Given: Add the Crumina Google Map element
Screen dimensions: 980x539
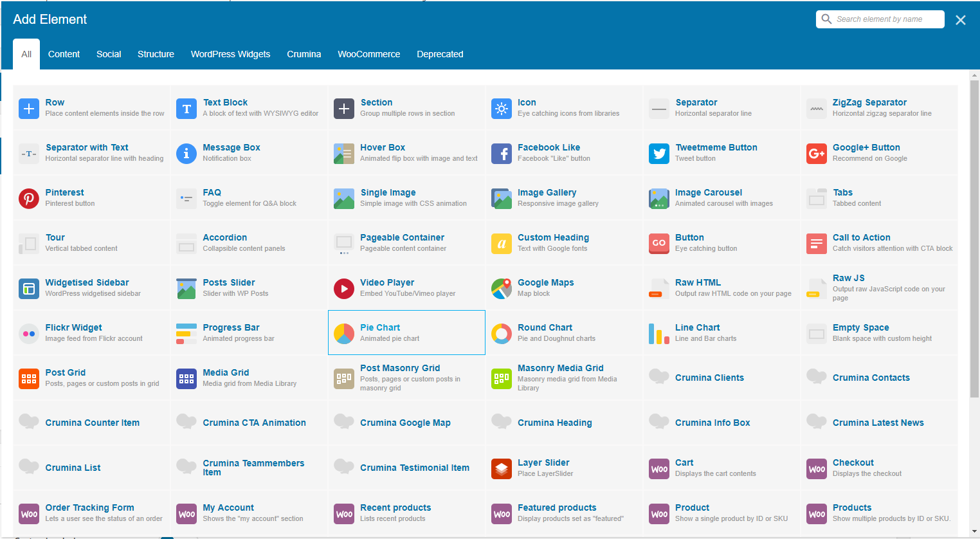Looking at the screenshot, I should tap(406, 423).
